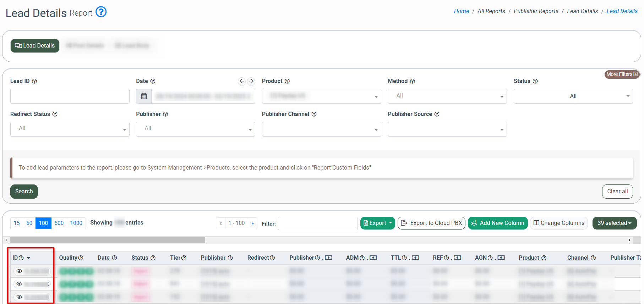Click the help icon beside Lead Details Report
The image size is (644, 304).
101,12
